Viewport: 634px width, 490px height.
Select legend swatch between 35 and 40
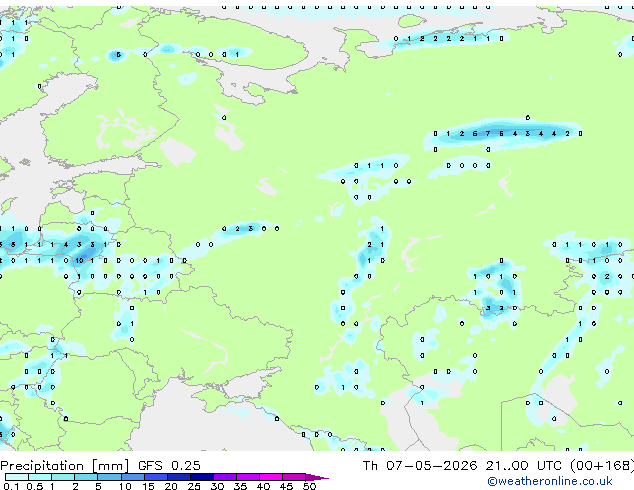pyautogui.click(x=248, y=477)
